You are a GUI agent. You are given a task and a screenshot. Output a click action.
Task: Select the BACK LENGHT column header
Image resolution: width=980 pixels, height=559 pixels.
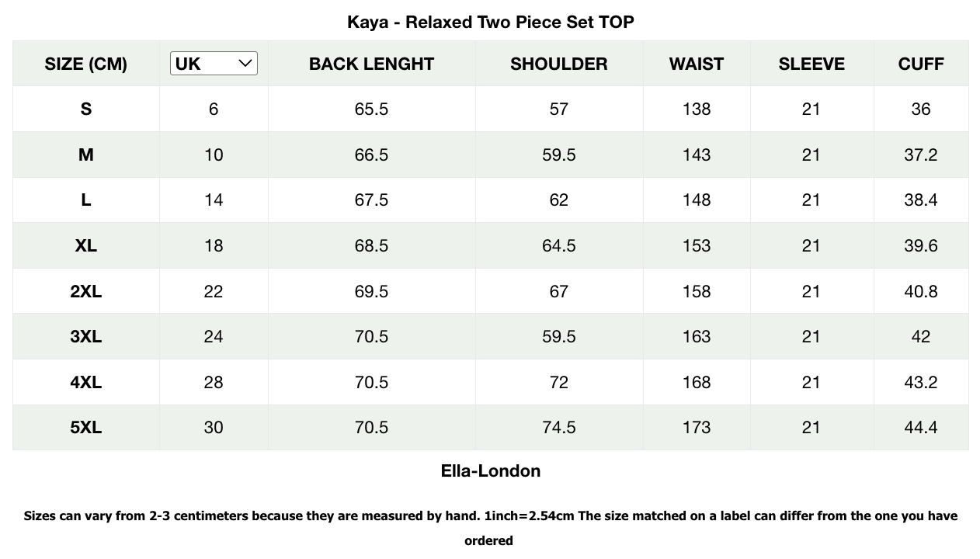tap(371, 64)
